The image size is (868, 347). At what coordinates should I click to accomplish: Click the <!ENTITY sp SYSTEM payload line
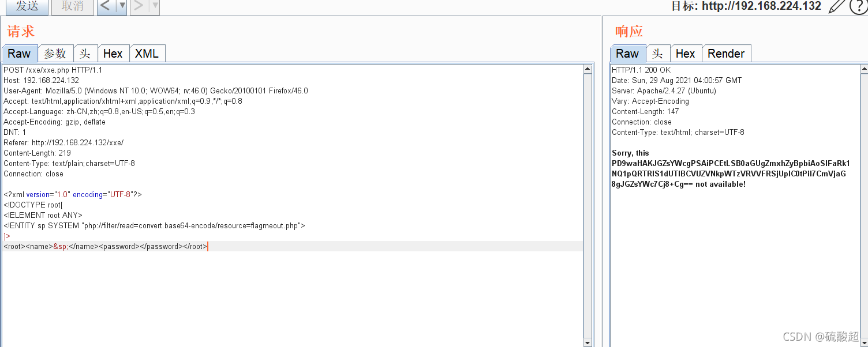154,225
